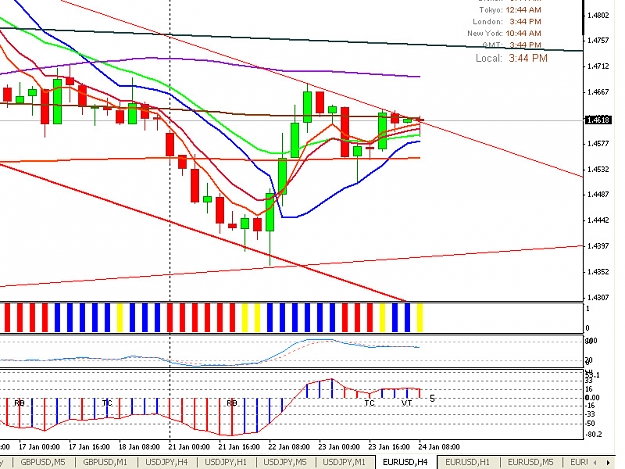Switch to the GBPUSD,M5 chart tab
625x469 pixels.
[43, 462]
